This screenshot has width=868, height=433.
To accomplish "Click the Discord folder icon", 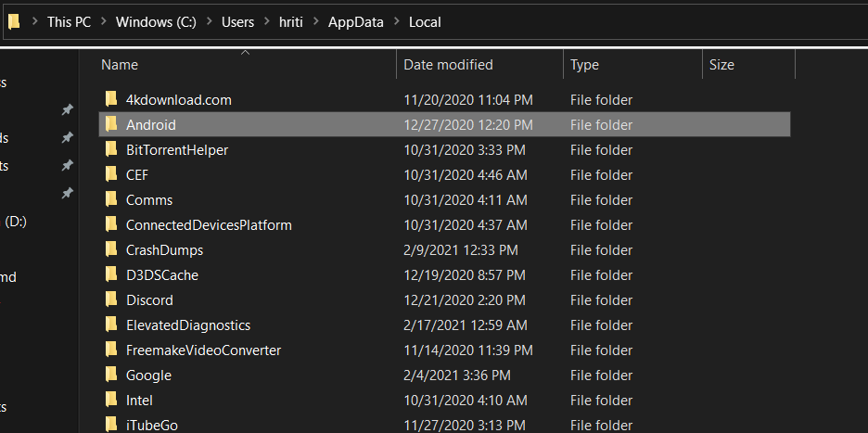I will point(111,299).
